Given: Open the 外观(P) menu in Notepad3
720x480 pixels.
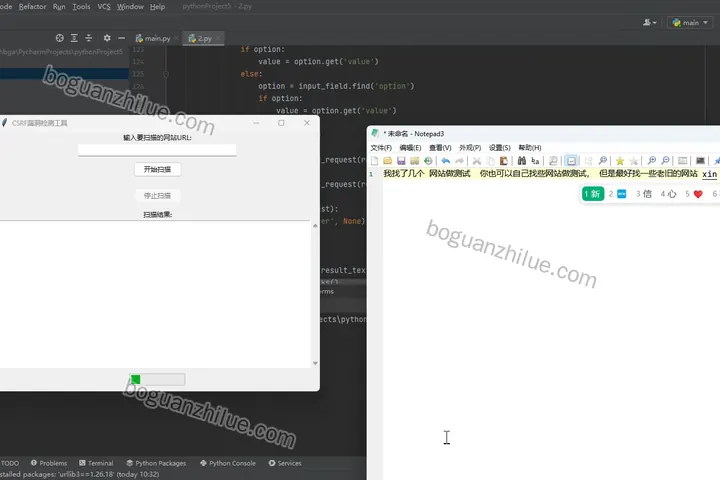Looking at the screenshot, I should click(x=470, y=147).
